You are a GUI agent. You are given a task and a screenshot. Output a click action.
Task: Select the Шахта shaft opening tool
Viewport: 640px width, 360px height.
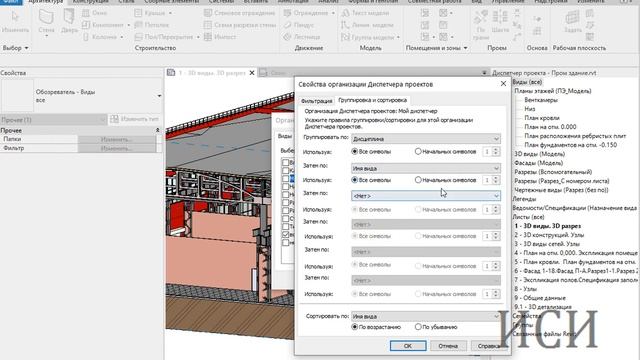[x=500, y=21]
